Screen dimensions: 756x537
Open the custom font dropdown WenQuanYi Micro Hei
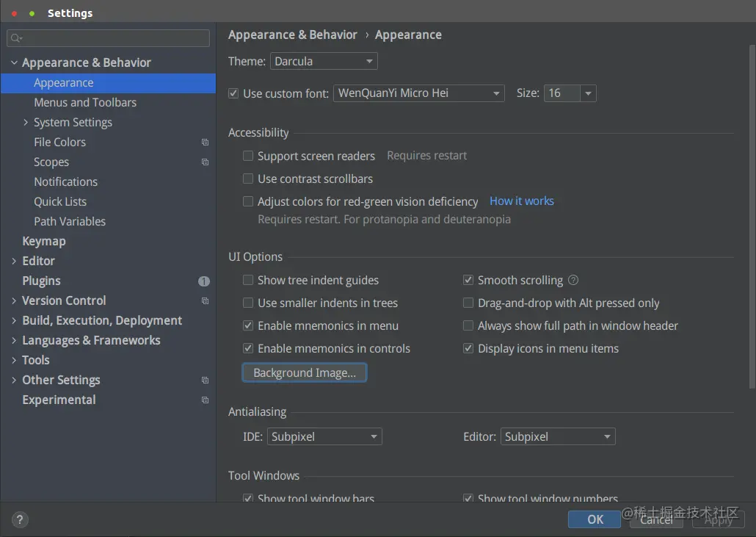(419, 93)
